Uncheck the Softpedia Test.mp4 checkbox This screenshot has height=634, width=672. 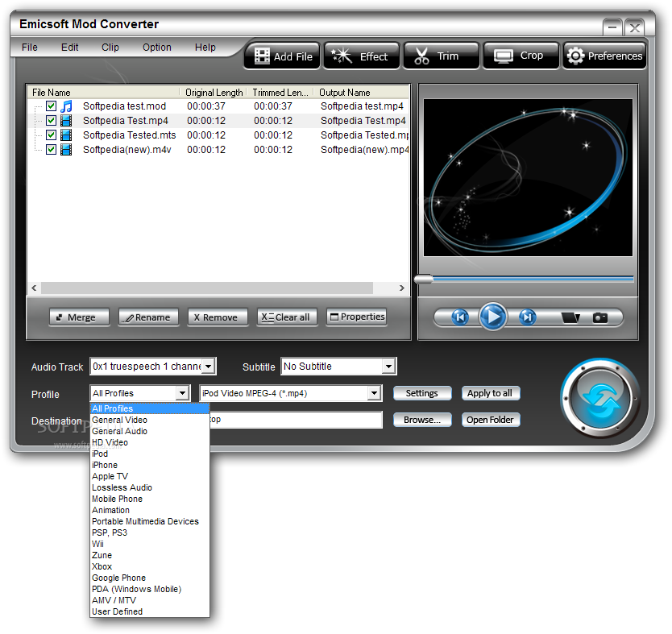click(51, 120)
